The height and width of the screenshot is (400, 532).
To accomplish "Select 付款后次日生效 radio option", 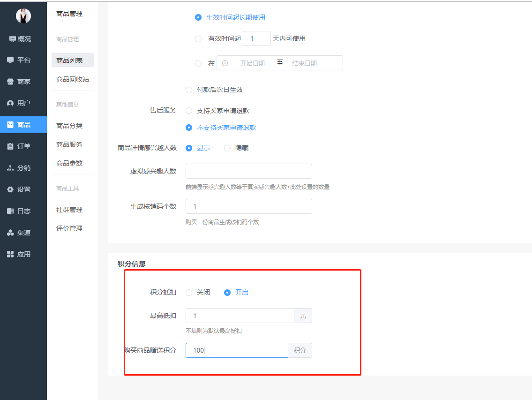I will [x=189, y=90].
